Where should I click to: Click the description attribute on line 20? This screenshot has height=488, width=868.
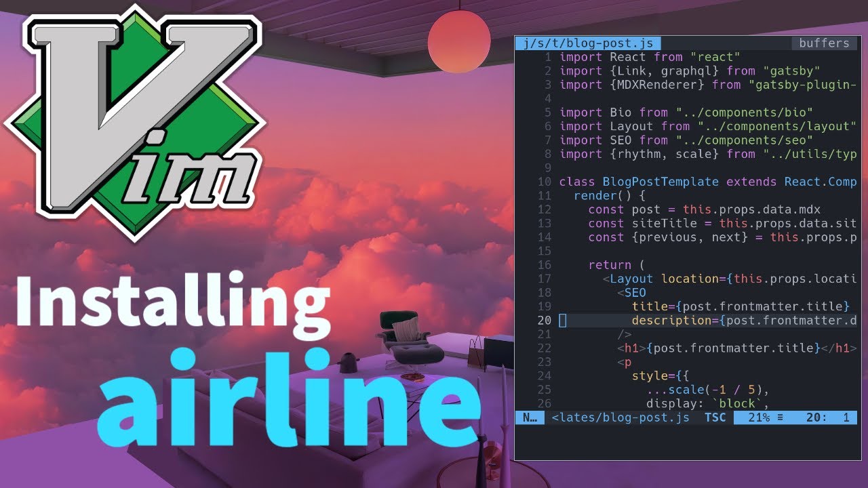click(x=671, y=320)
